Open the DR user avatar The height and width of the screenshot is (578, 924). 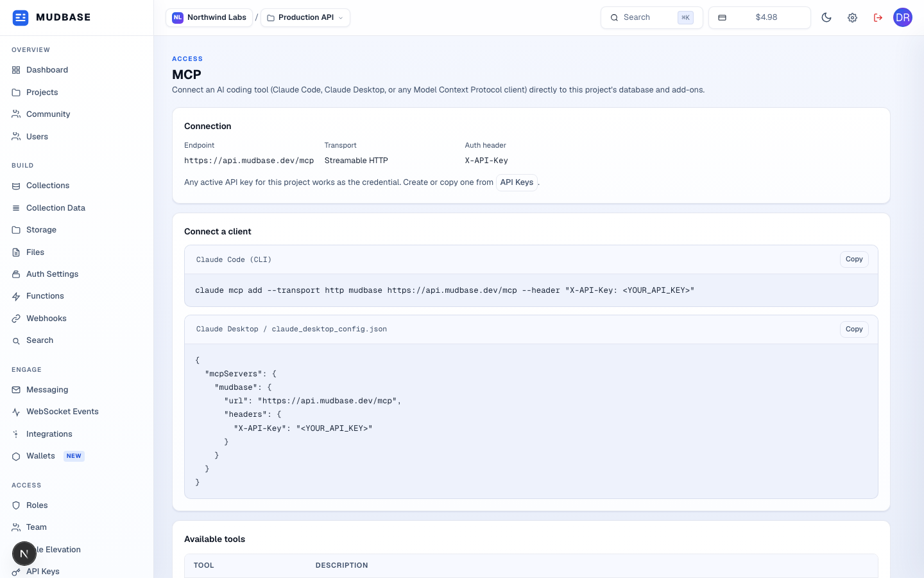coord(903,17)
